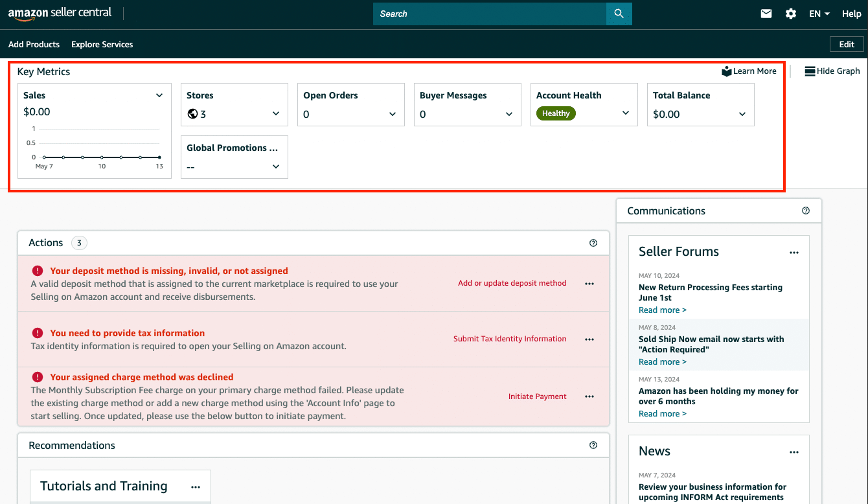Open the Add Products menu
Viewport: 868px width, 504px height.
pyautogui.click(x=34, y=45)
